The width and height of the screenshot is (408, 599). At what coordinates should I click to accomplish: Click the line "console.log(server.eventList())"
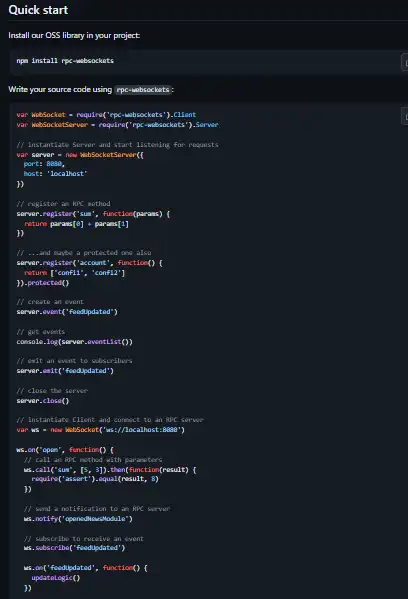click(x=74, y=342)
